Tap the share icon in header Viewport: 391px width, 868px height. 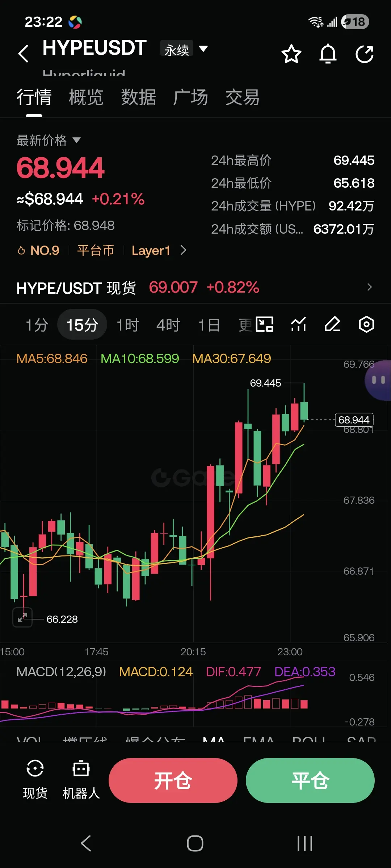364,54
